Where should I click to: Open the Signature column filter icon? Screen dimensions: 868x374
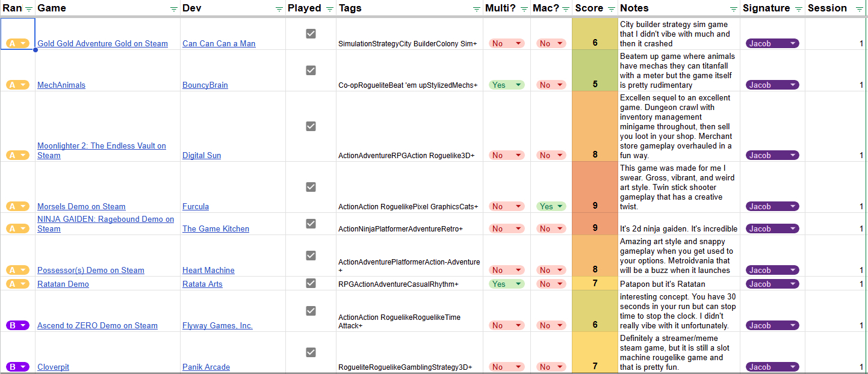[798, 9]
